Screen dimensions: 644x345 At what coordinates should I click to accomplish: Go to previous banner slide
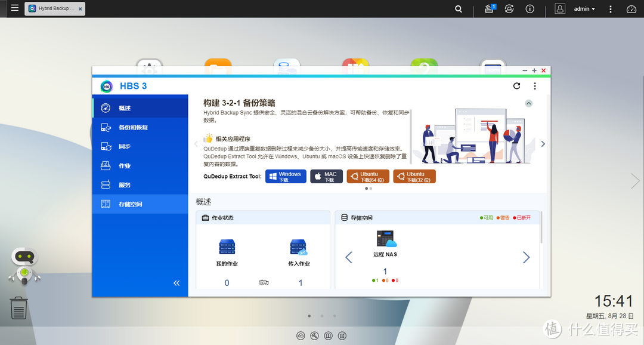pyautogui.click(x=196, y=144)
